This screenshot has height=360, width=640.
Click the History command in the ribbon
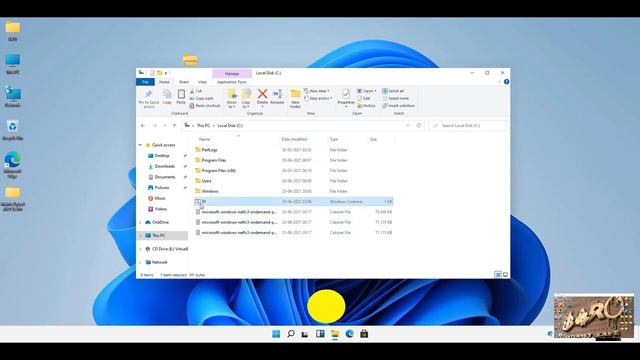366,106
